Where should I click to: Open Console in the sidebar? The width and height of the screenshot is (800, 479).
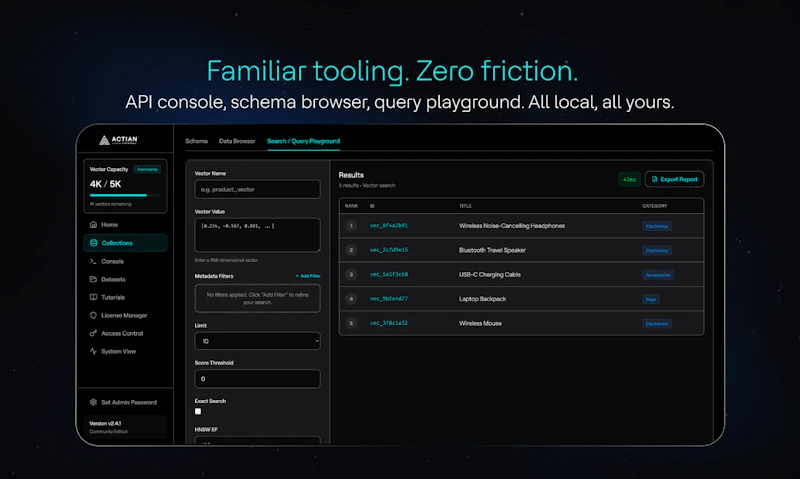126,261
